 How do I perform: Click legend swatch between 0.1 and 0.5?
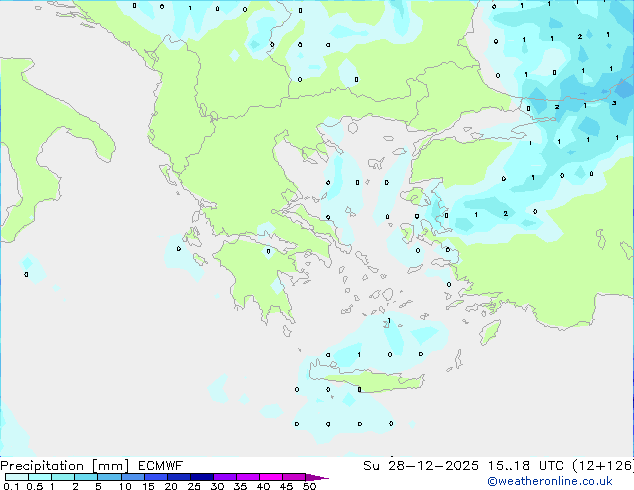(x=17, y=477)
